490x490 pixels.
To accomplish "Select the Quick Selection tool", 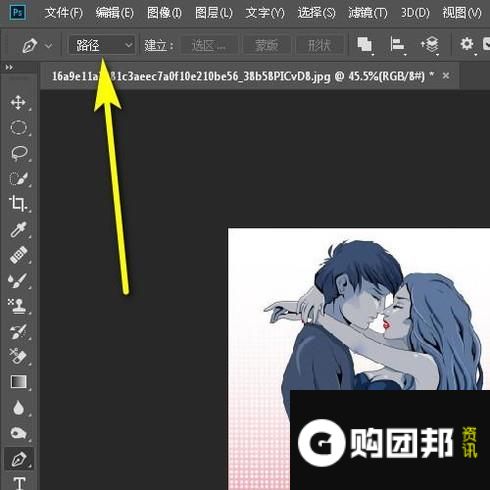I will click(18, 179).
